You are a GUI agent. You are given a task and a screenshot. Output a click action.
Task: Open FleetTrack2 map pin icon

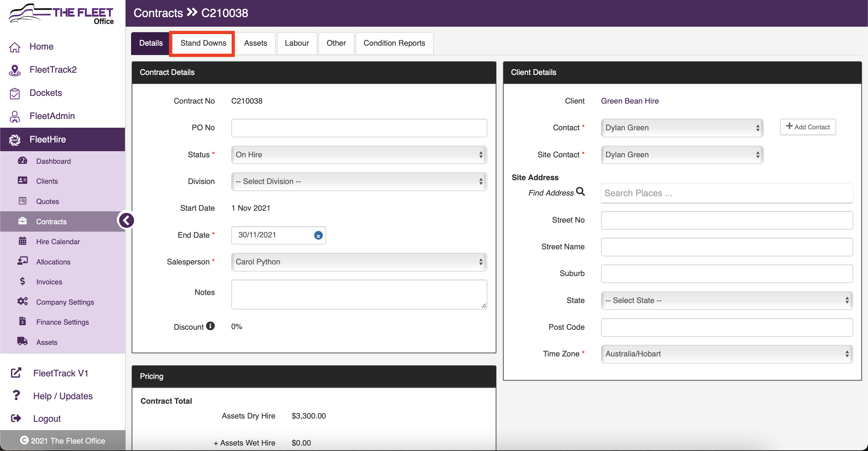click(14, 70)
